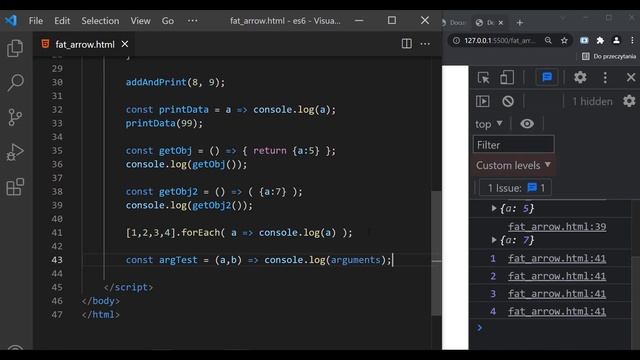Viewport: 640px width, 360px height.
Task: Bookmark this page with the star
Action: tap(564, 40)
